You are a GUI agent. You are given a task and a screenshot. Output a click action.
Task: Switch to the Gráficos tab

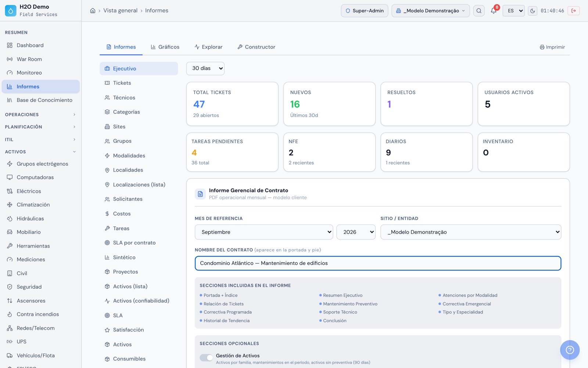click(165, 47)
